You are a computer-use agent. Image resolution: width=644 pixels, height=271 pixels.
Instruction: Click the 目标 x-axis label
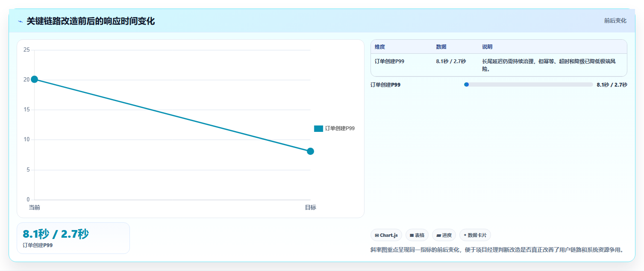click(x=310, y=207)
